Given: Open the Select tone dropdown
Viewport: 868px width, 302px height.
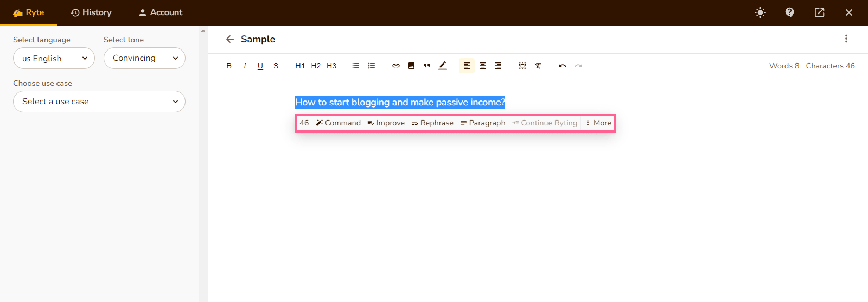Looking at the screenshot, I should (x=144, y=58).
